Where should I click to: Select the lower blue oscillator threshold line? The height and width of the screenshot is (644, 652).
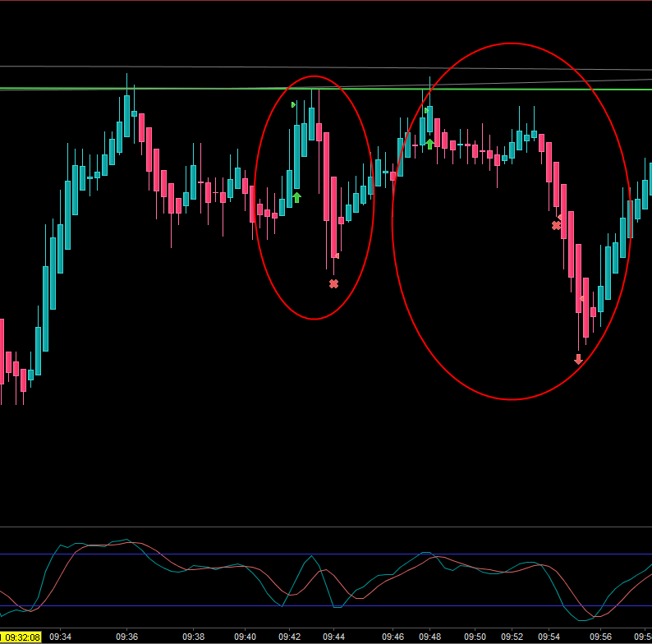click(x=326, y=605)
